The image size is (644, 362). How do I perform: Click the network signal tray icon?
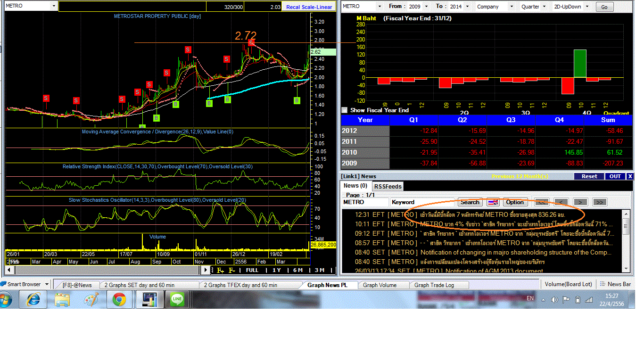[x=589, y=300]
